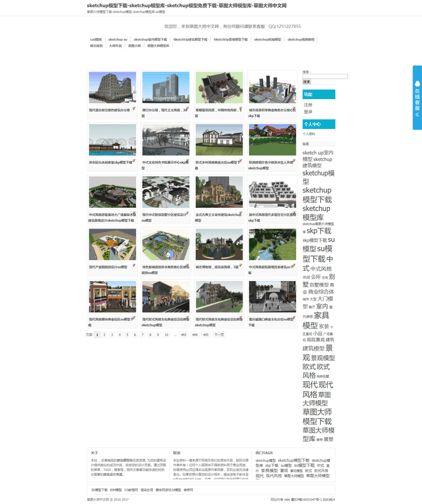This screenshot has width=422, height=504.
Task: Go to page 10
Action: [x=167, y=335]
